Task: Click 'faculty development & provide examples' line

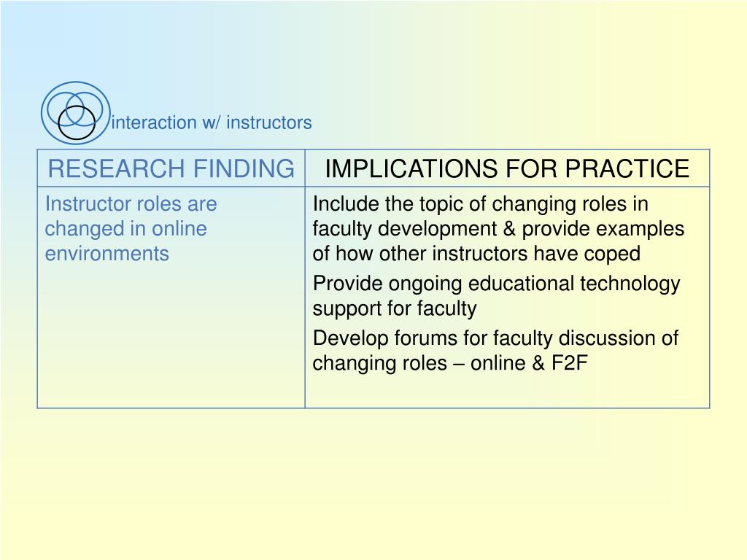Action: [x=498, y=229]
